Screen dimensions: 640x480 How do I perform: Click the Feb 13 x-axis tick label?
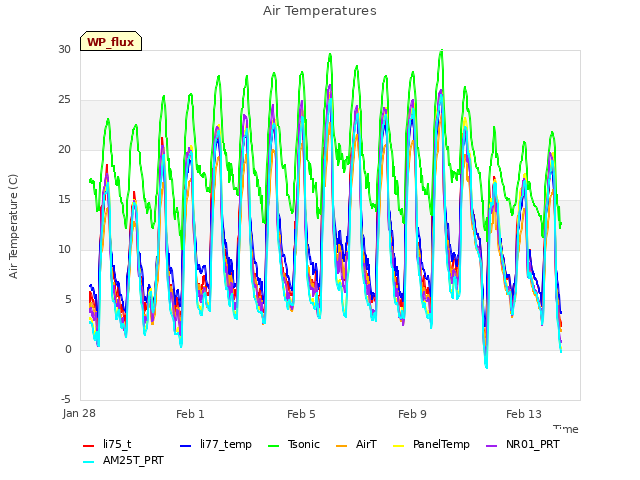click(524, 414)
